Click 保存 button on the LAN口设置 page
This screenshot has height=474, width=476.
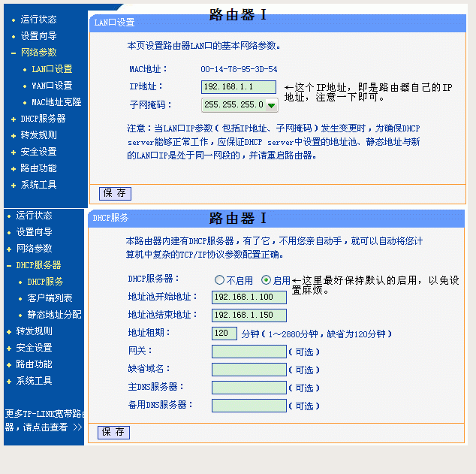point(115,193)
